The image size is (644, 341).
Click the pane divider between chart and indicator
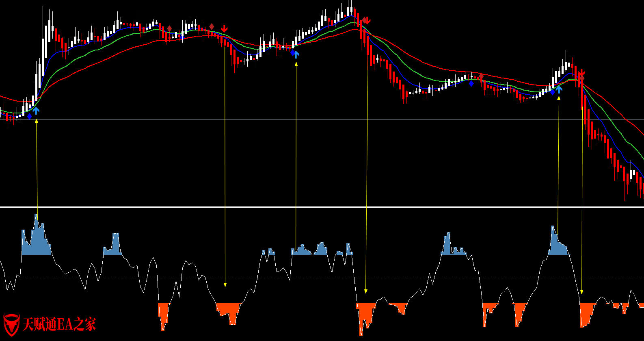(x=322, y=207)
